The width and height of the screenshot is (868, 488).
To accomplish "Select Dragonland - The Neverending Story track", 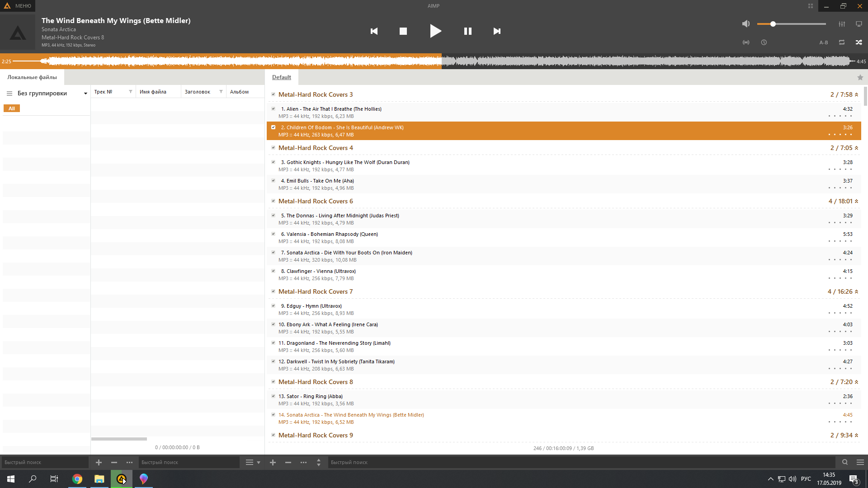I will click(564, 347).
